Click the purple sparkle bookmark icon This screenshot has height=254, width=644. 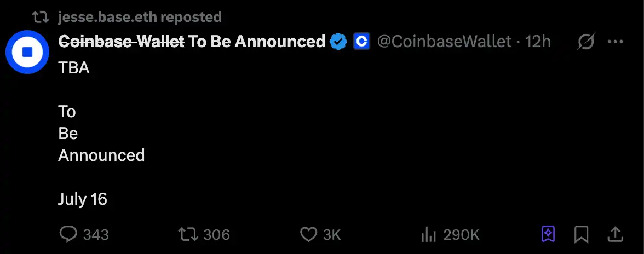coord(548,234)
